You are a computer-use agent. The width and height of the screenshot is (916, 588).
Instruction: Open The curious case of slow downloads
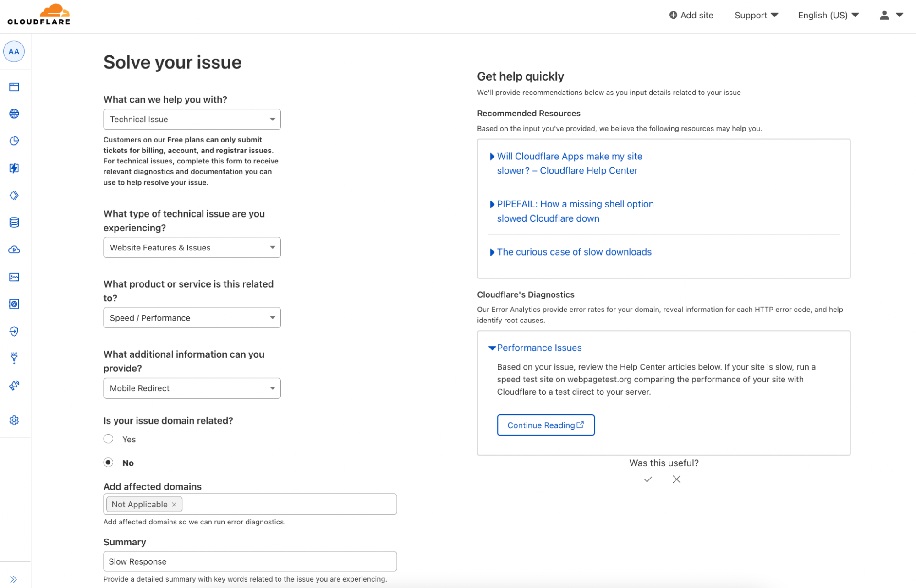tap(574, 252)
